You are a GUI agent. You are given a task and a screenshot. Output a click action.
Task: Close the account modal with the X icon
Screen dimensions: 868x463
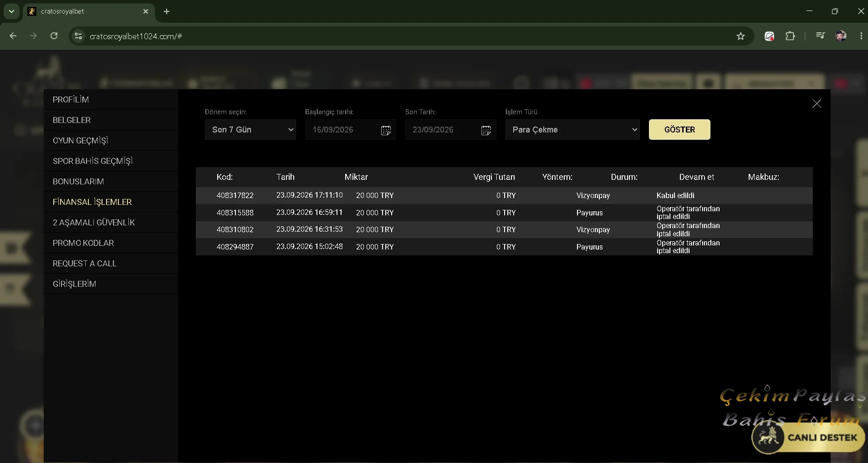817,104
